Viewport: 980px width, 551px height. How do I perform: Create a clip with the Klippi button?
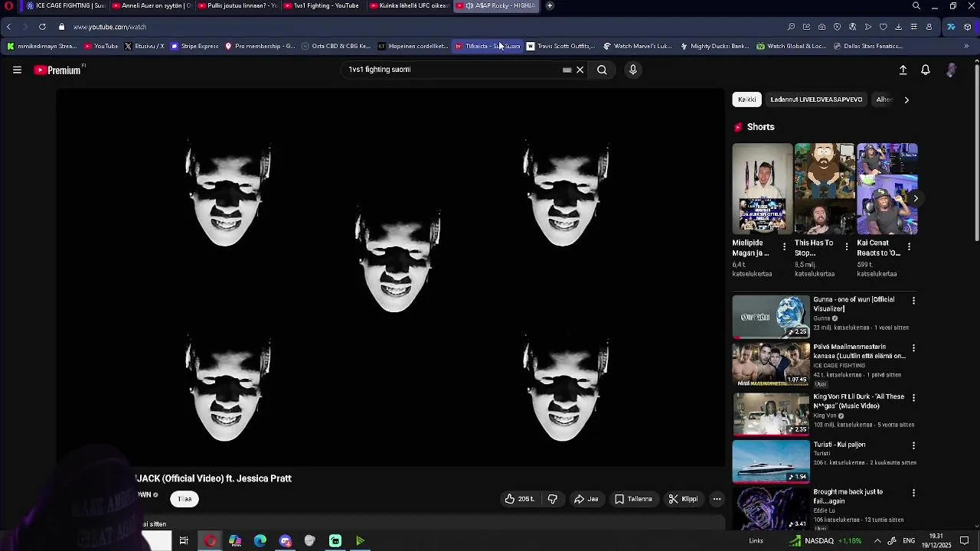(683, 499)
